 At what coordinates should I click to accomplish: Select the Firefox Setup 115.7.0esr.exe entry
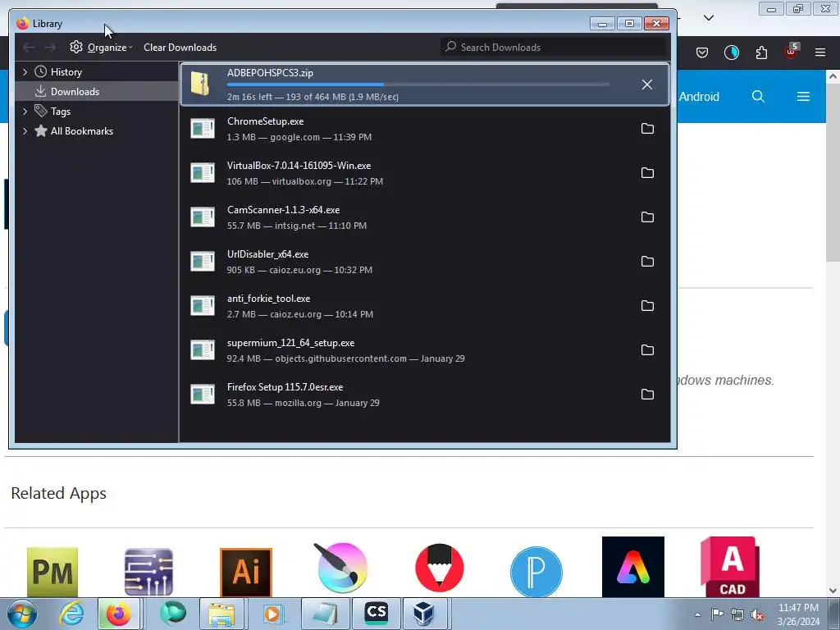click(x=425, y=395)
